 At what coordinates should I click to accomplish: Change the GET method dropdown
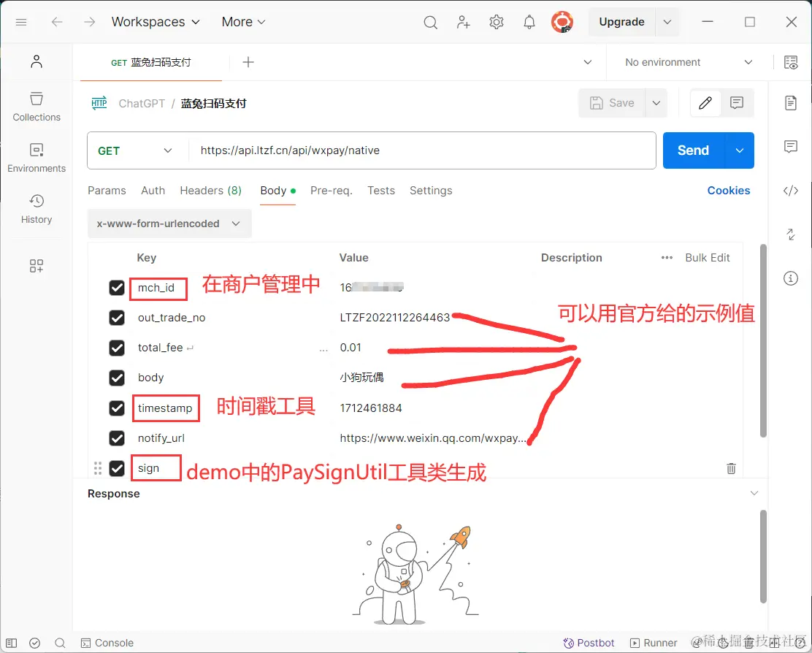135,150
